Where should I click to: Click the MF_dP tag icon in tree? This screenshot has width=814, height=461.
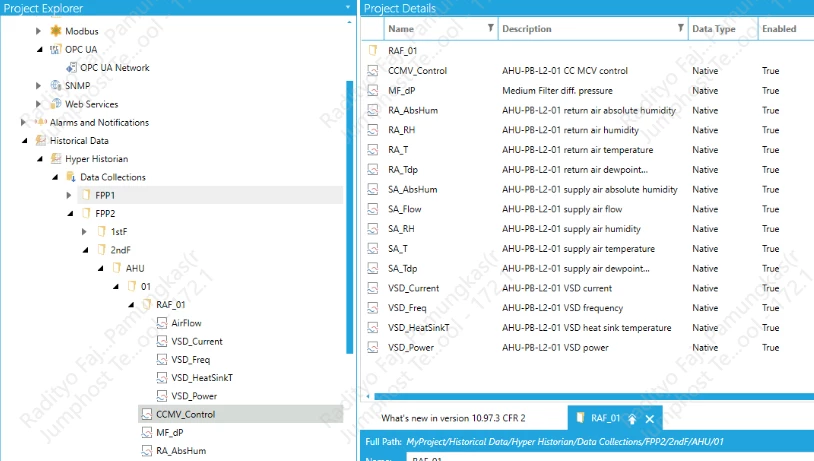point(147,432)
